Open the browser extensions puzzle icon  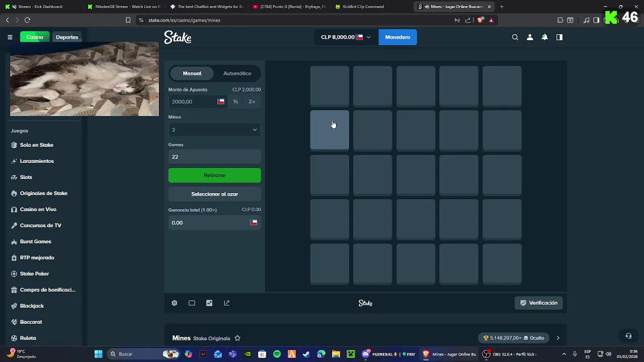coord(560,20)
